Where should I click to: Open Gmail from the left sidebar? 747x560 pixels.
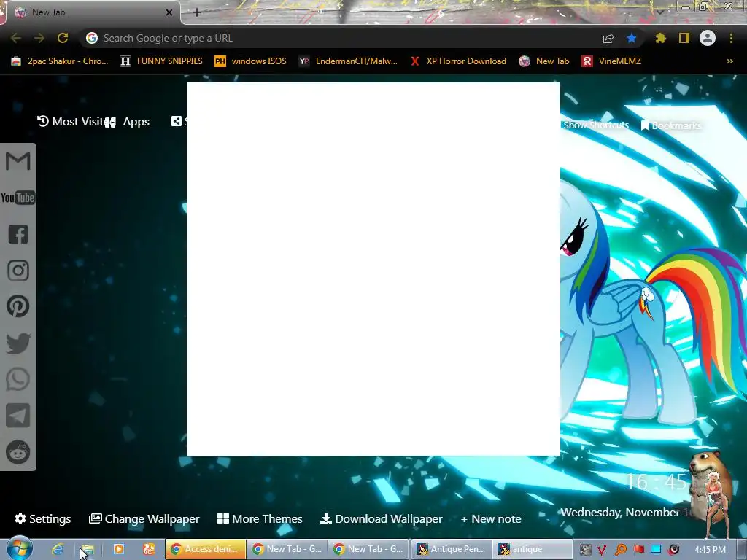click(18, 161)
